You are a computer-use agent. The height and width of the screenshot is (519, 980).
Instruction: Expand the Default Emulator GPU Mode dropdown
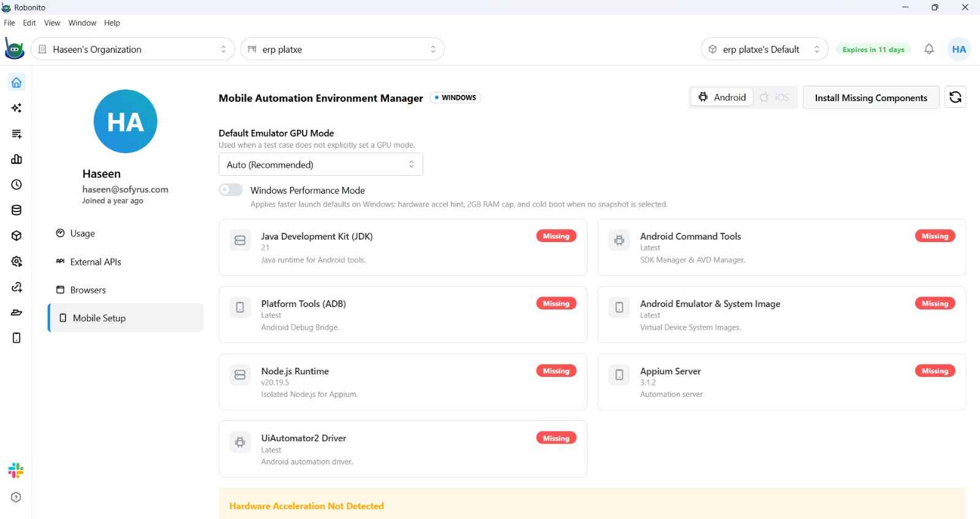click(321, 164)
